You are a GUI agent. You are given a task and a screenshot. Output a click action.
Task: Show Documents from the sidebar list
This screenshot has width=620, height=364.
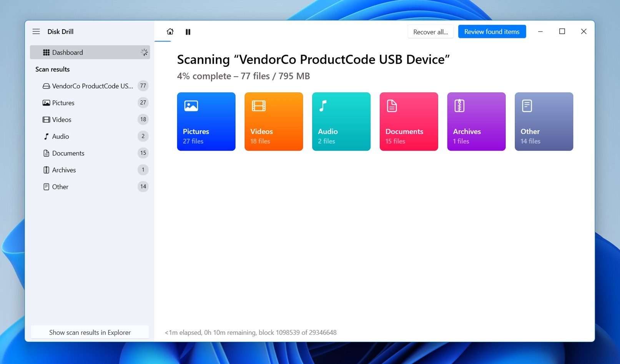coord(68,153)
